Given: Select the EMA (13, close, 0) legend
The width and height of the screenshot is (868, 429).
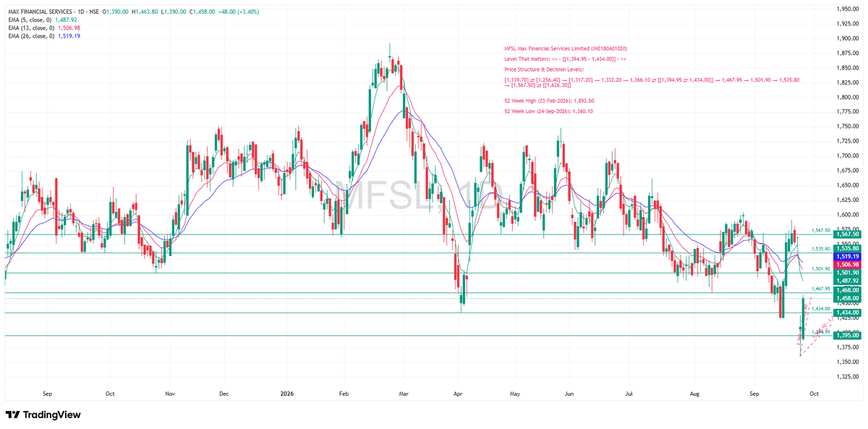Looking at the screenshot, I should [x=31, y=27].
